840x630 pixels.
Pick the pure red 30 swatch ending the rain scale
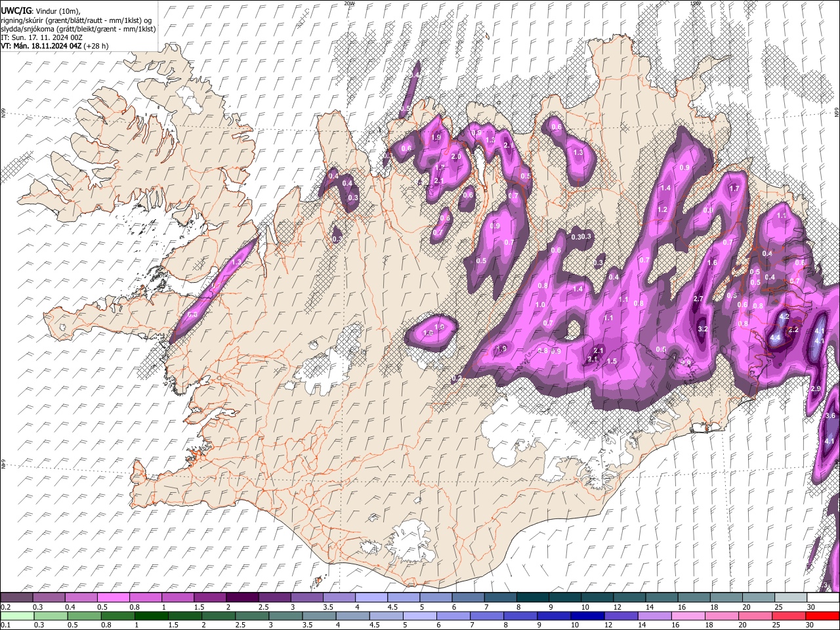[822, 616]
